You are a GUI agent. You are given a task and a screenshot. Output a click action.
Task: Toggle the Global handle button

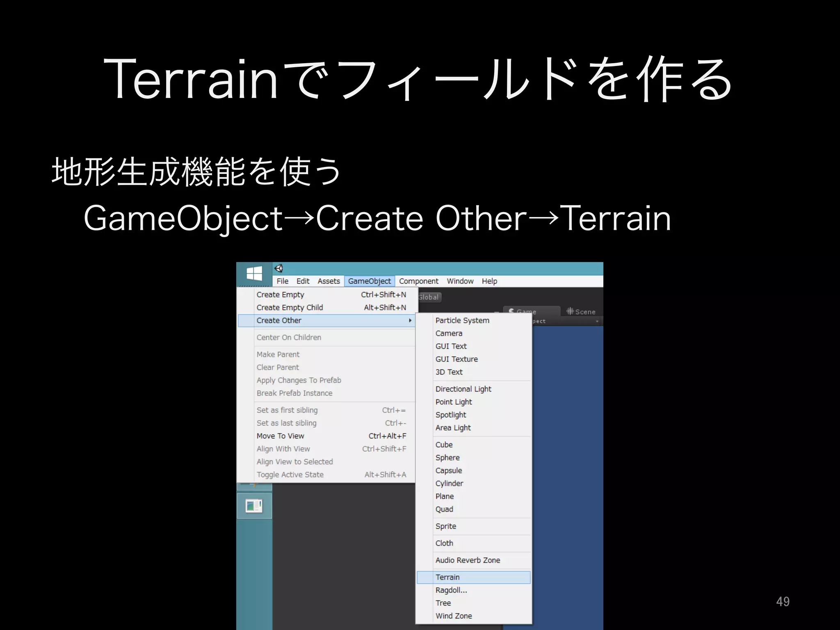[429, 297]
